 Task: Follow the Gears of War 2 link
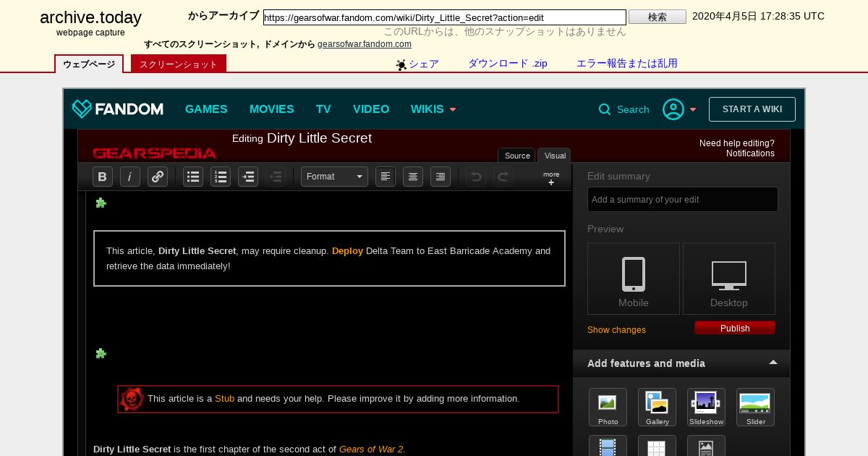point(371,449)
